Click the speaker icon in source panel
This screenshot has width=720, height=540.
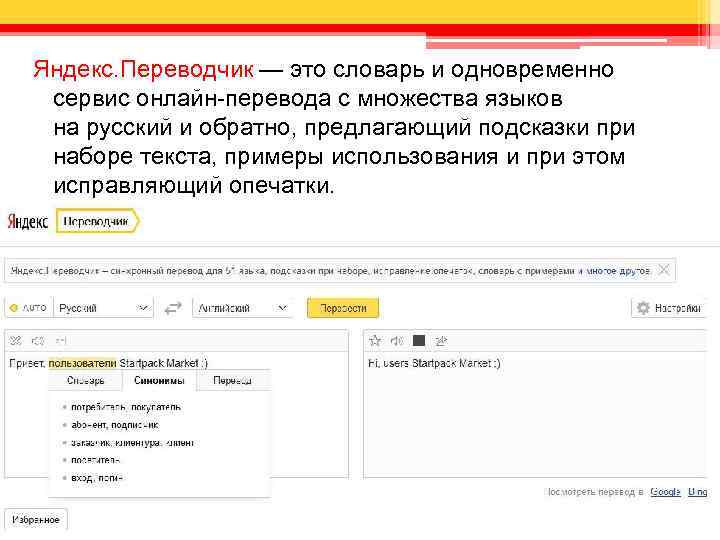pos(38,341)
